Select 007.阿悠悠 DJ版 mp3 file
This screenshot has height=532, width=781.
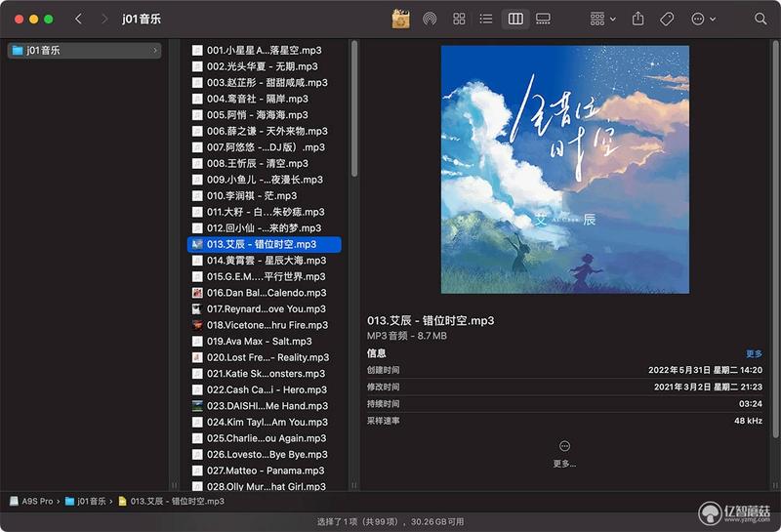click(x=264, y=147)
